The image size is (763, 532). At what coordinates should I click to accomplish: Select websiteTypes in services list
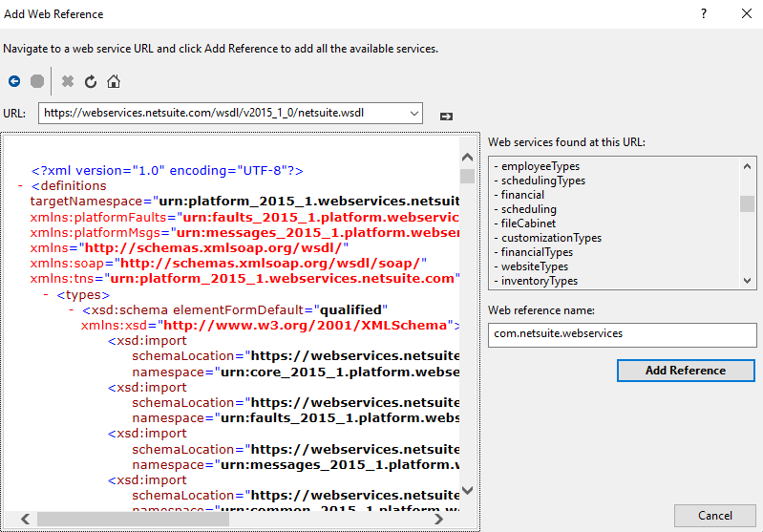535,266
